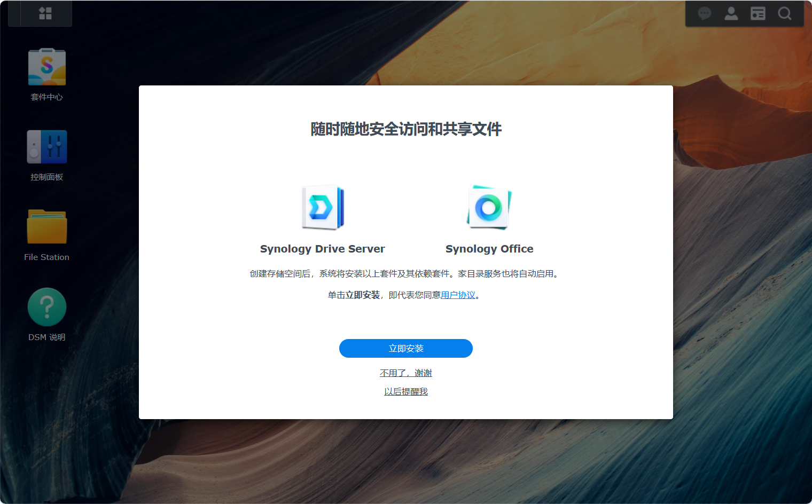
Task: Click the Synology Office label text
Action: click(x=489, y=249)
